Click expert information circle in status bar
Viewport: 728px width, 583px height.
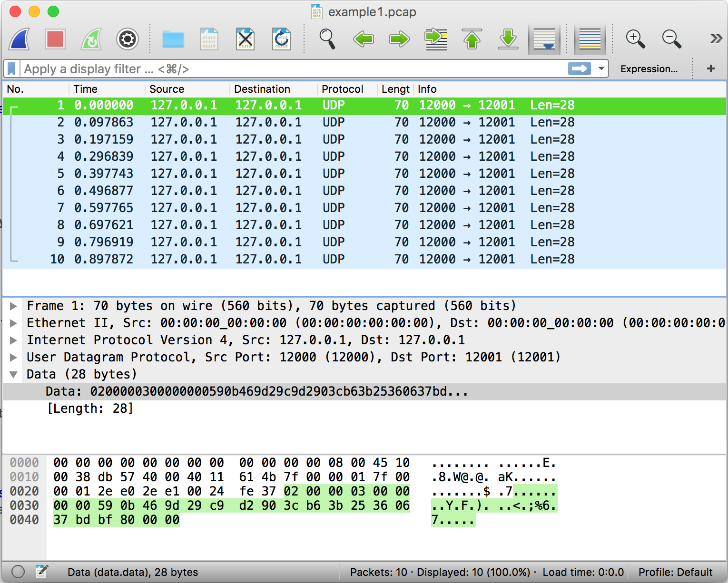(x=18, y=572)
